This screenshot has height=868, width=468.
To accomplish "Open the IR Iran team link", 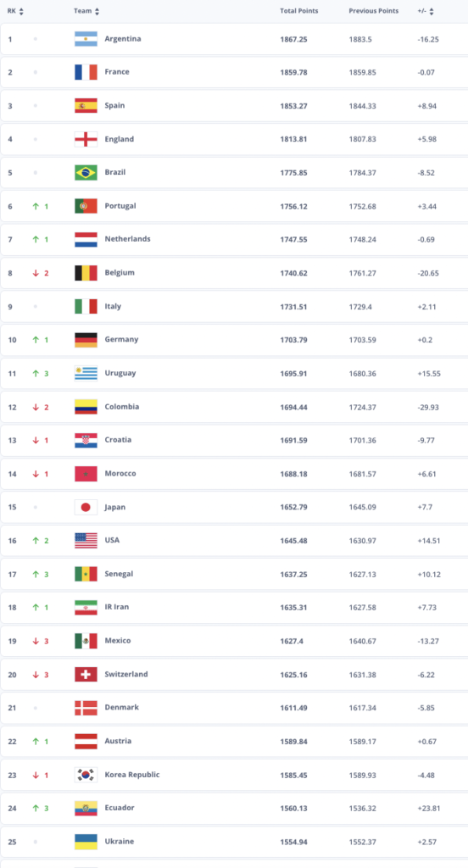I will (x=117, y=607).
